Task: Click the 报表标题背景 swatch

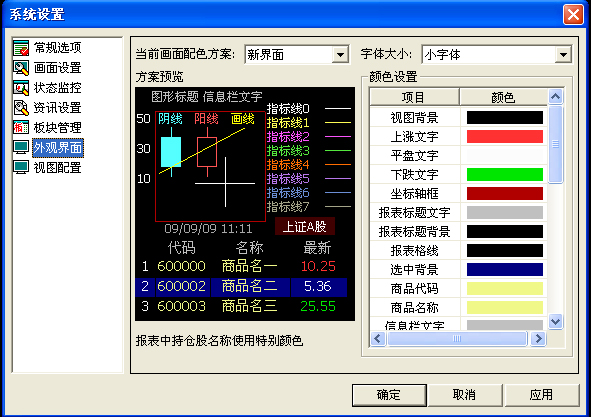Action: pos(505,231)
